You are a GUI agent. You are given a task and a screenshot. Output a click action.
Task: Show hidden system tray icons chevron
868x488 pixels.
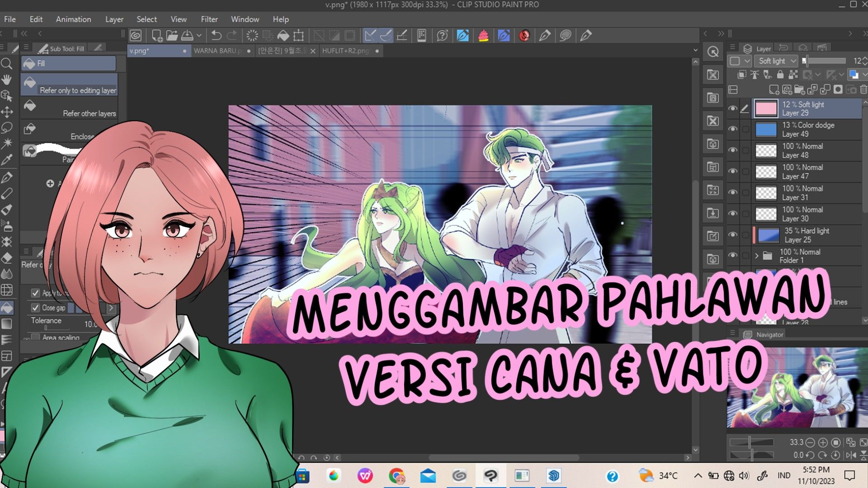[x=698, y=475]
